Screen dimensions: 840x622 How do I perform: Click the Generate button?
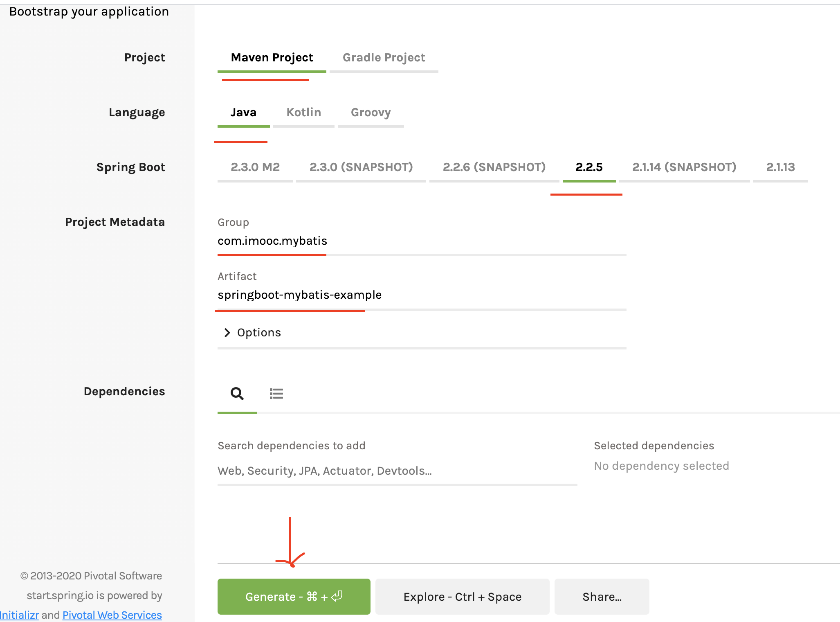pyautogui.click(x=294, y=597)
